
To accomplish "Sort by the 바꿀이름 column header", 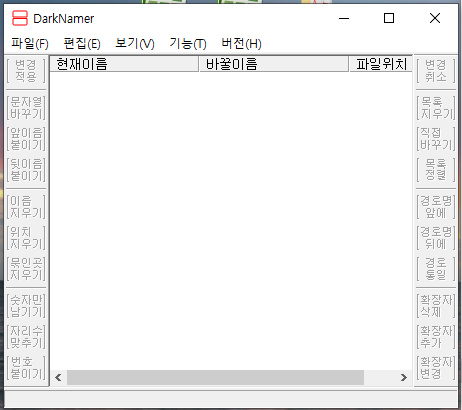I will coord(274,64).
